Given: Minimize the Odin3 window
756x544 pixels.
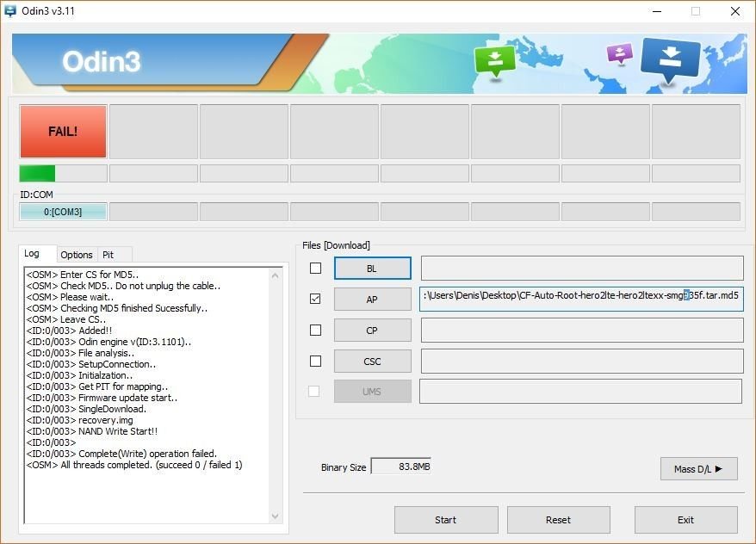Looking at the screenshot, I should pos(657,11).
